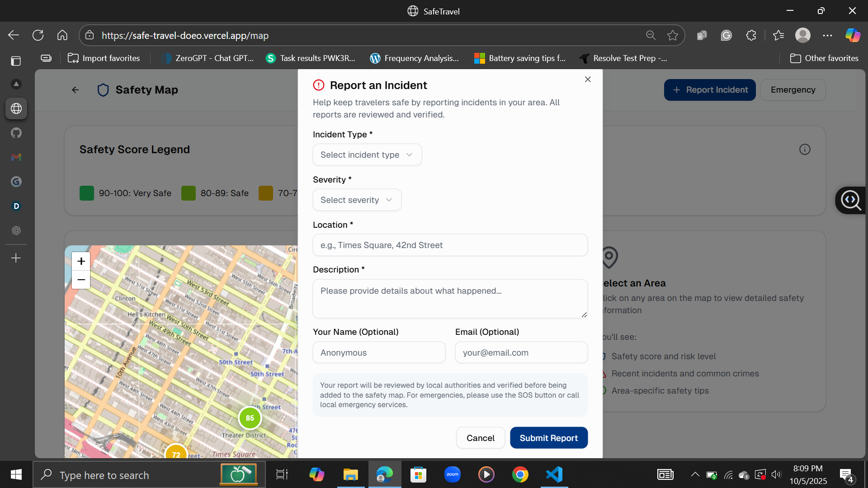Image resolution: width=868 pixels, height=488 pixels.
Task: Open the ZeroGPT bookmark
Action: tap(207, 58)
